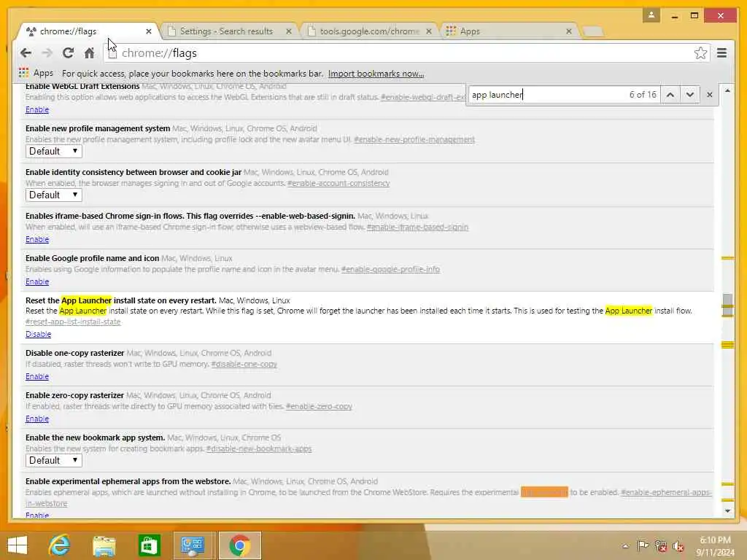
Task: Disable Reset App Launcher install state
Action: coord(38,334)
